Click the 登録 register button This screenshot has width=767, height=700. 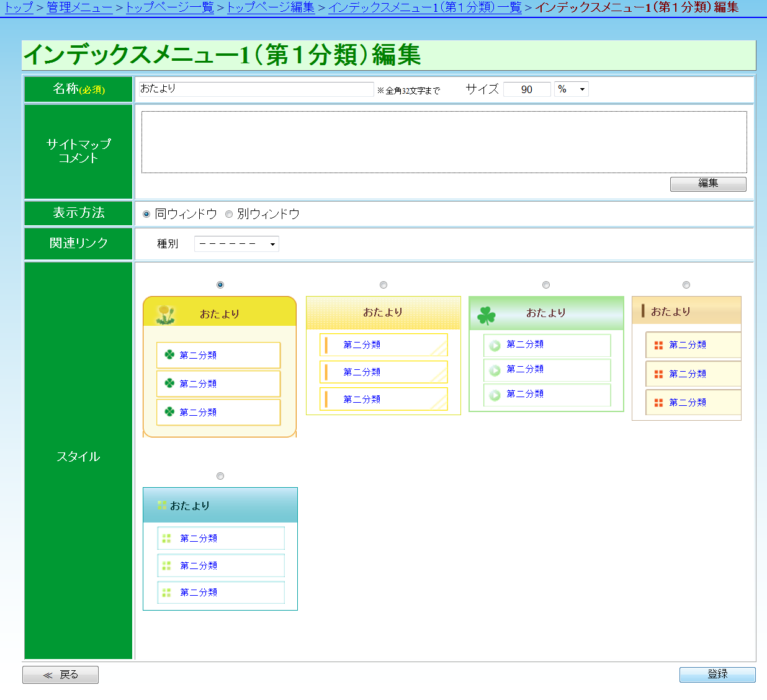[717, 675]
